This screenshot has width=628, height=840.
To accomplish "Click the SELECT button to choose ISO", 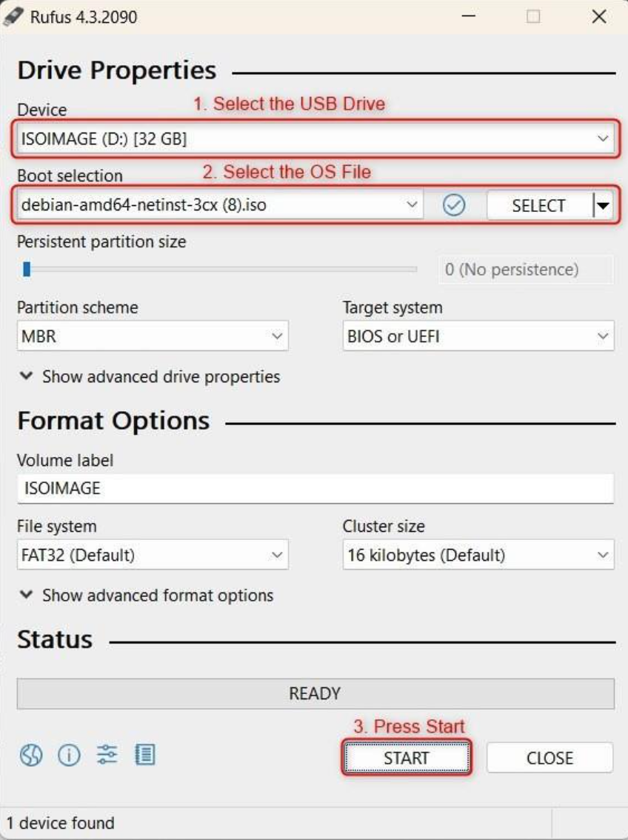I will (538, 207).
